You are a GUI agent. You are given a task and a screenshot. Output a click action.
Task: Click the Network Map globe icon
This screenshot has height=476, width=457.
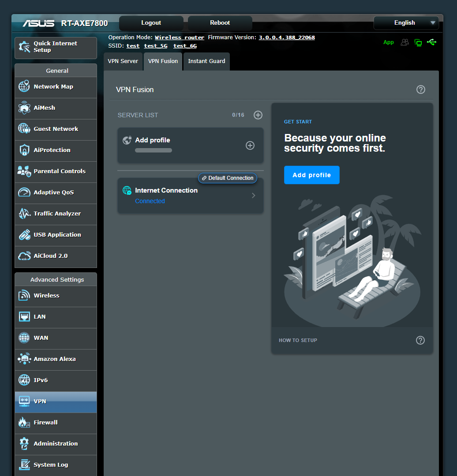(x=24, y=86)
